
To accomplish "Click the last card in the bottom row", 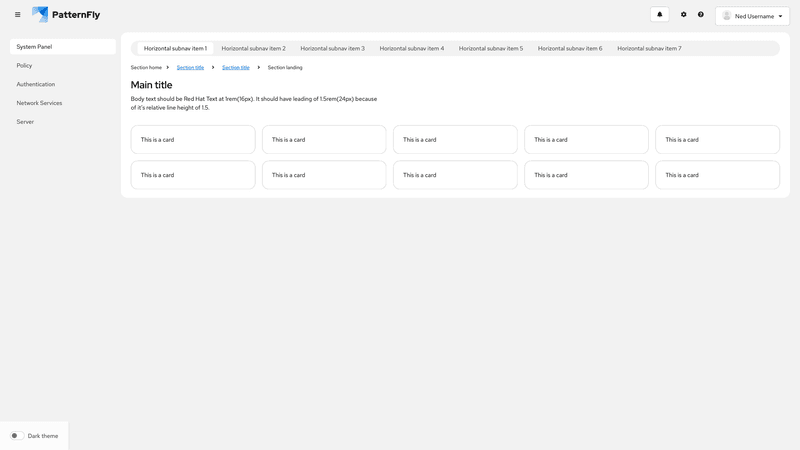I will 717,175.
